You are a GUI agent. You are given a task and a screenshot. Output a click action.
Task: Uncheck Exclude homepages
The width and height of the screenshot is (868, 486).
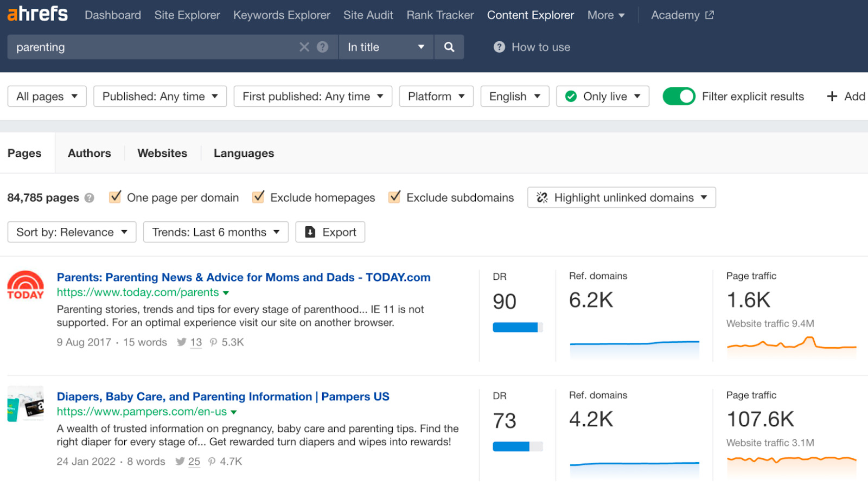coord(258,197)
